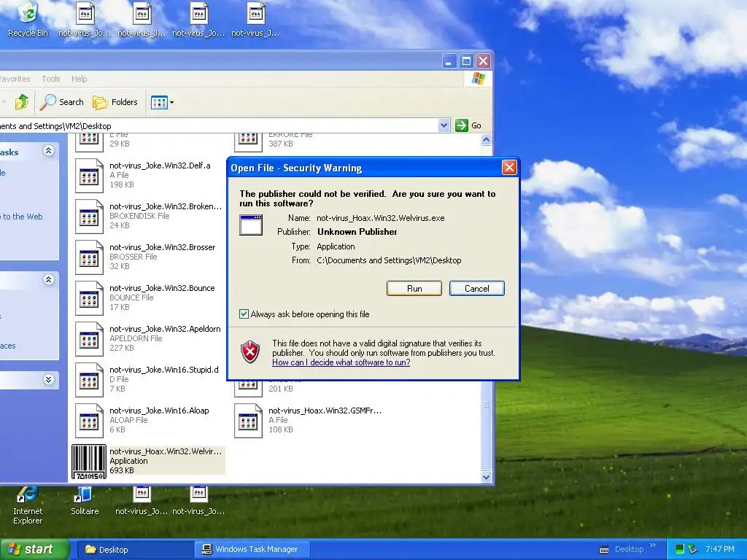Select the Joke.Win32.Delf.a file icon

(x=89, y=175)
